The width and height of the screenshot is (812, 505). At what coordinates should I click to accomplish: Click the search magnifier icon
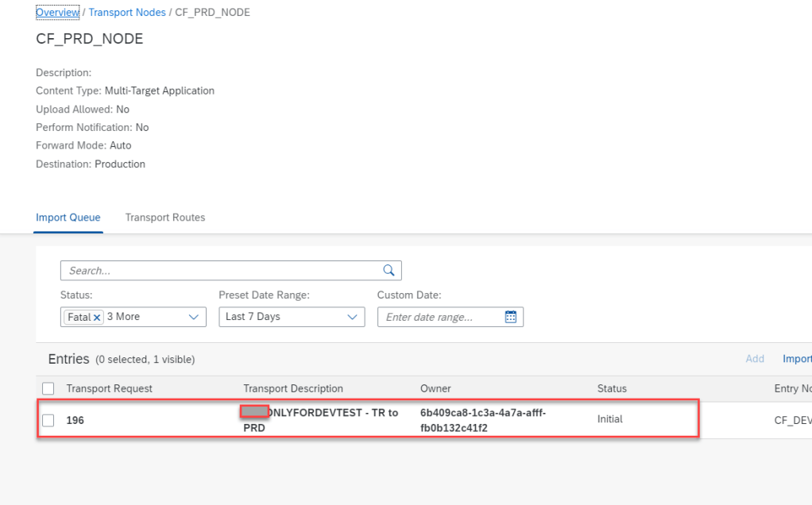tap(389, 271)
